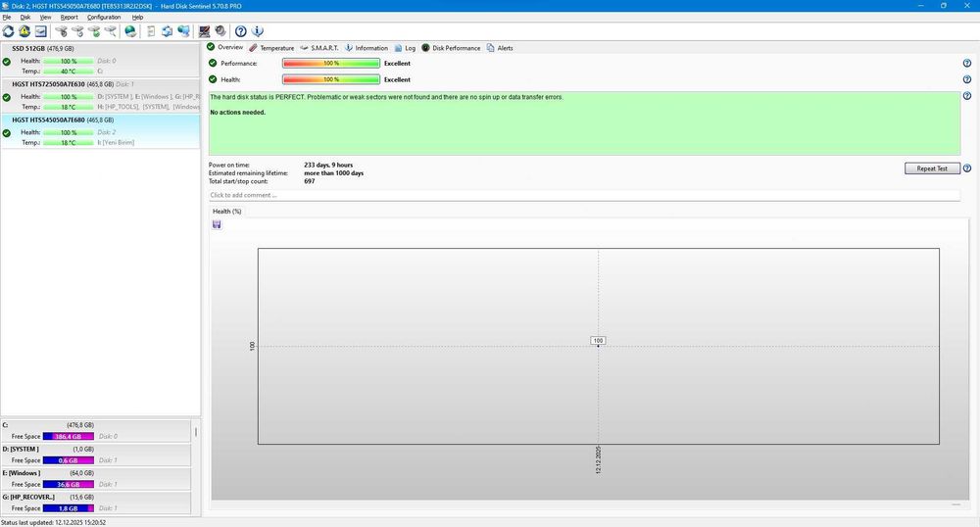Screen dimensions: 980x527
Task: Click the help icon on the Health row
Action: (x=967, y=79)
